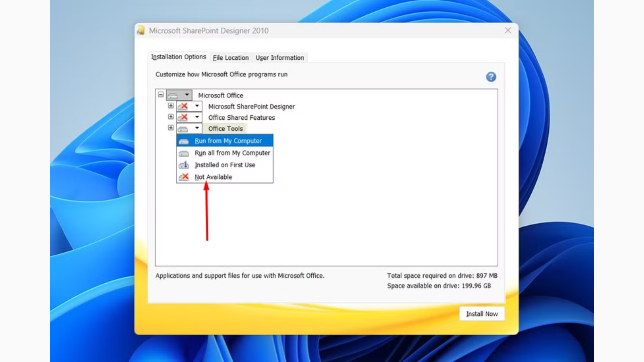Screen dimensions: 644x362
Task: Select the Office Tools item in the tree
Action: coord(225,128)
